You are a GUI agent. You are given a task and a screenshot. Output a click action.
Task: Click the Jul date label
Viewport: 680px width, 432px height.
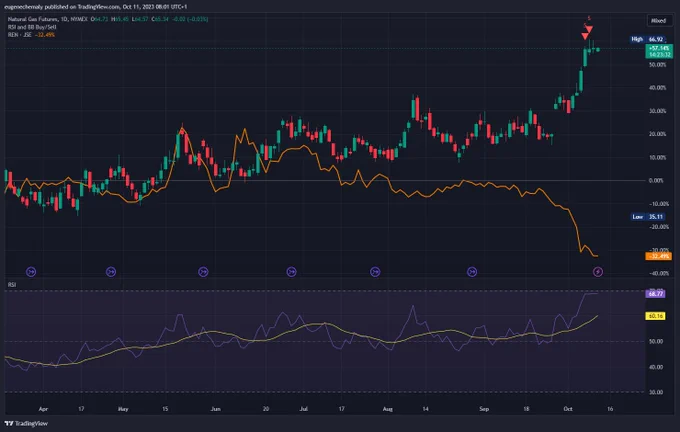304,409
